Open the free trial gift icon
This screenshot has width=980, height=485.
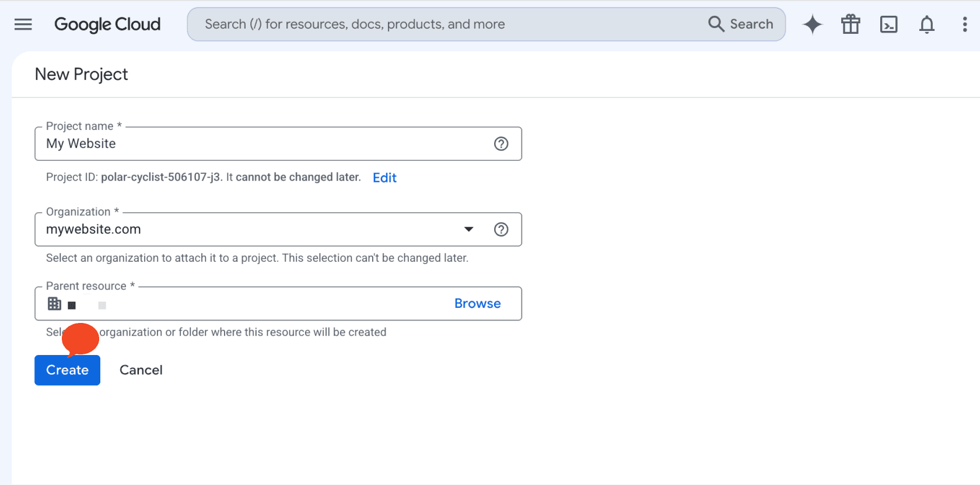point(850,24)
